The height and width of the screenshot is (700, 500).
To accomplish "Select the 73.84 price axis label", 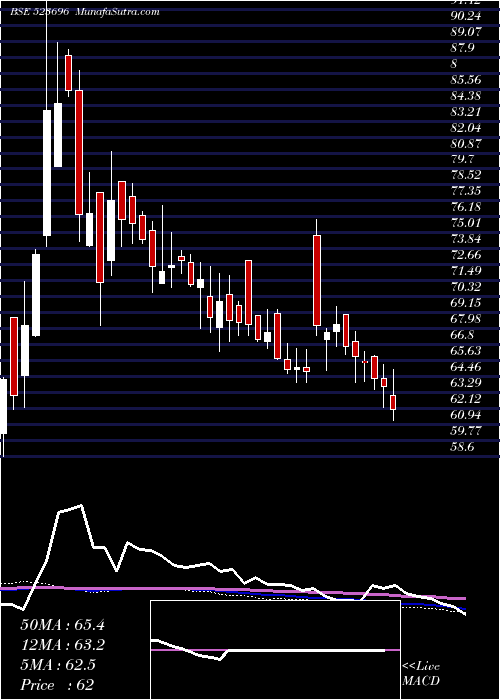I will [x=466, y=239].
